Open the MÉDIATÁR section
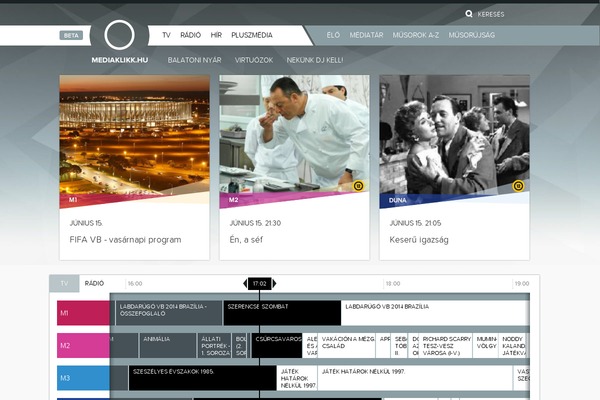 click(366, 35)
